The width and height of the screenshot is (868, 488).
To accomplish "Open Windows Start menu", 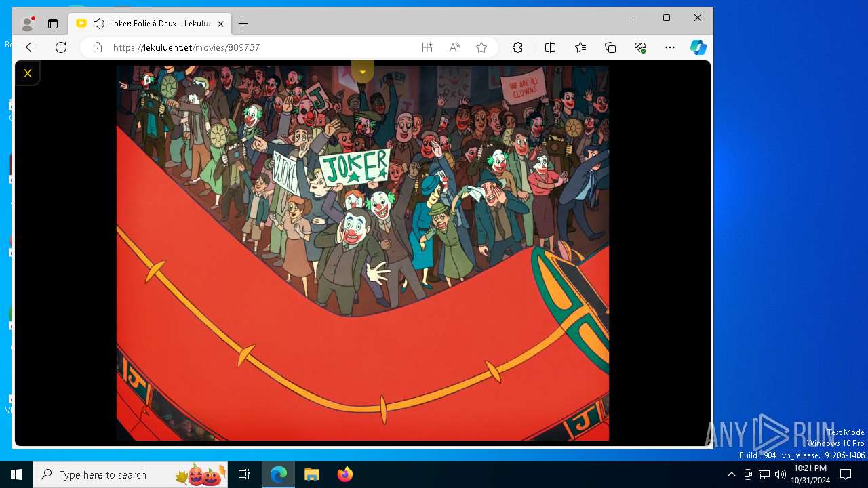I will [16, 474].
